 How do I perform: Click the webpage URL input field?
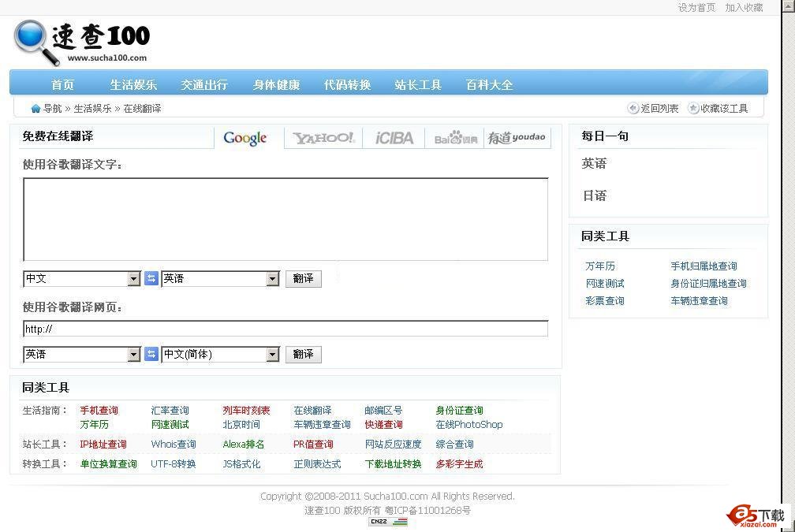click(286, 329)
